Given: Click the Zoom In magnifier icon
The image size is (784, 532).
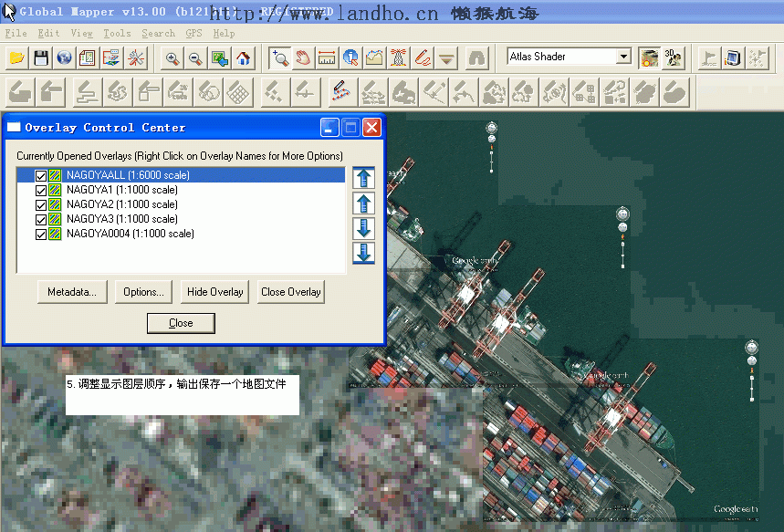Looking at the screenshot, I should (172, 58).
